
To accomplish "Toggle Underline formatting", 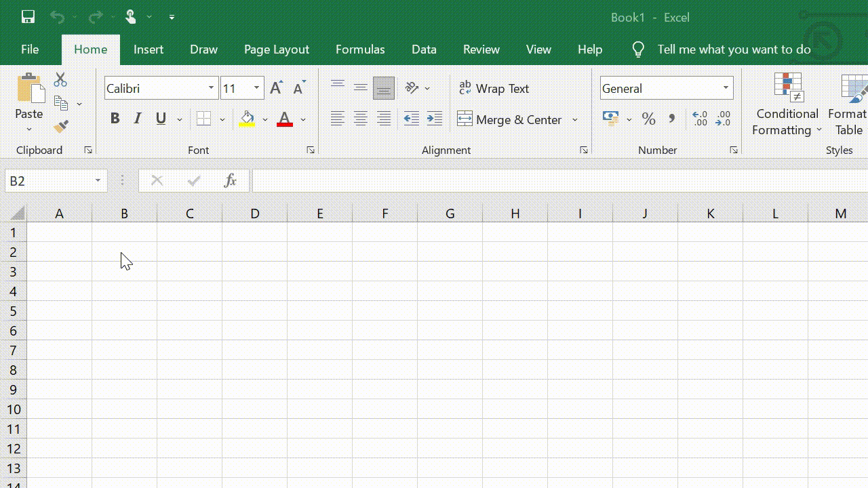I will tap(161, 119).
